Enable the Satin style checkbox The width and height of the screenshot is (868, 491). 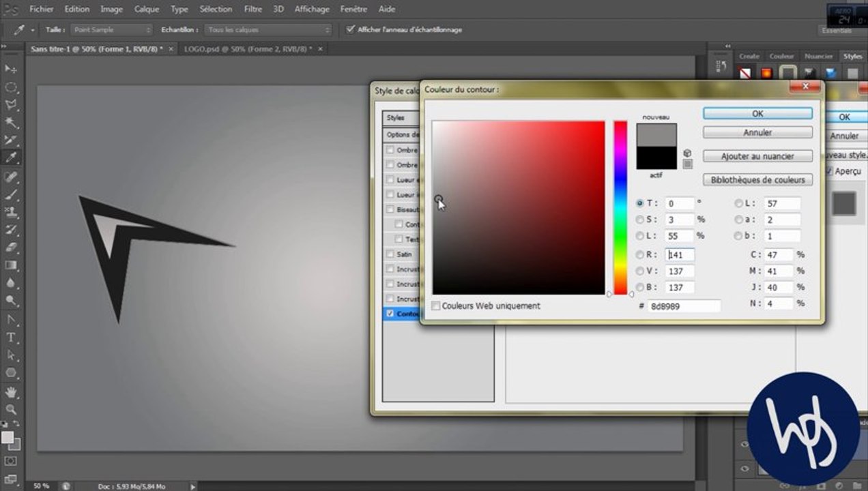[390, 254]
